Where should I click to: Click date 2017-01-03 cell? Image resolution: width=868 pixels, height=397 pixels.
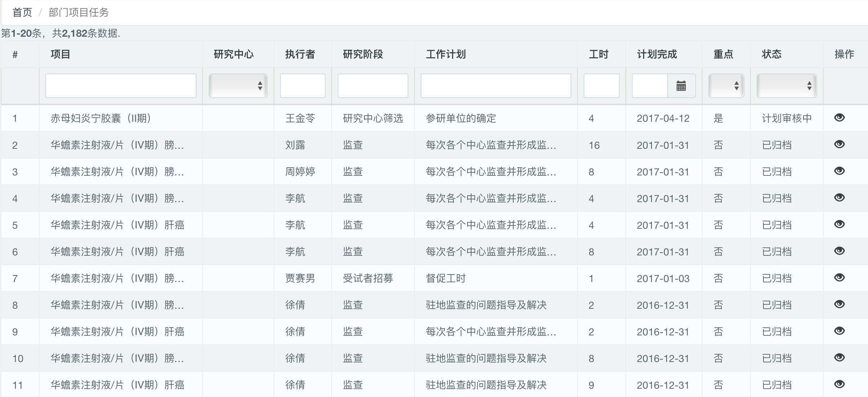pyautogui.click(x=663, y=278)
